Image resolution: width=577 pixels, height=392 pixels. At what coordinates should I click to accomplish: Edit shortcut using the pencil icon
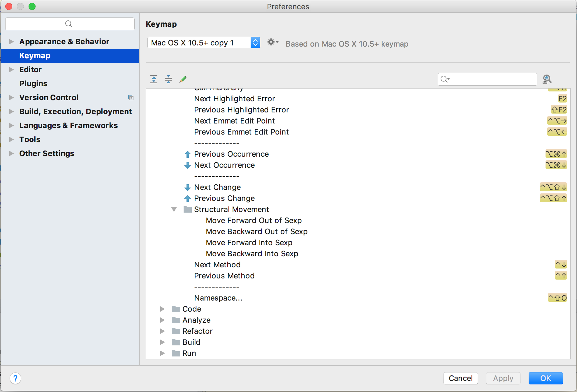click(x=183, y=79)
